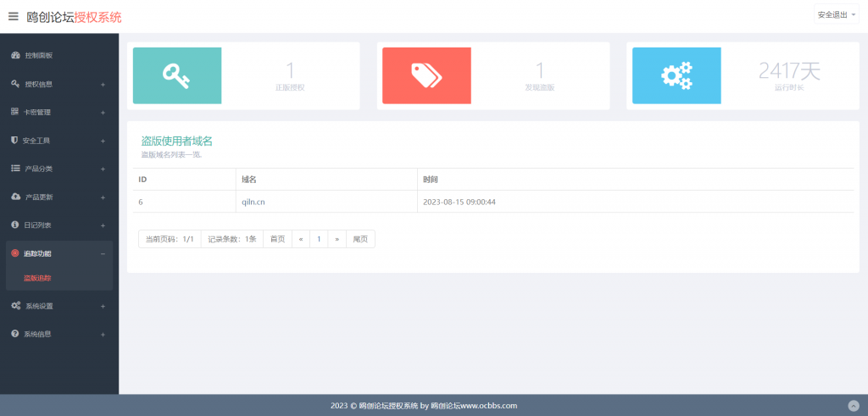
Task: Click the scroll-to-top arrow in footer
Action: point(853,406)
